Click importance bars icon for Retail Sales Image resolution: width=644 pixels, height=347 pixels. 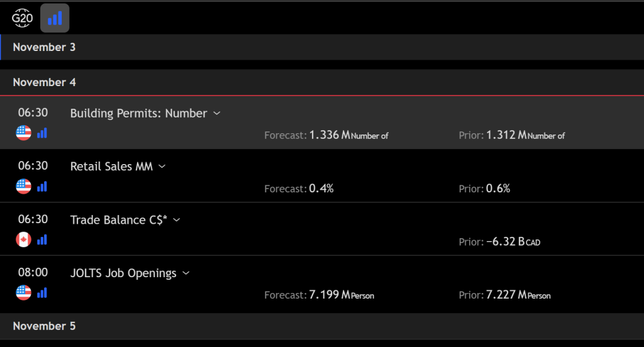click(42, 187)
